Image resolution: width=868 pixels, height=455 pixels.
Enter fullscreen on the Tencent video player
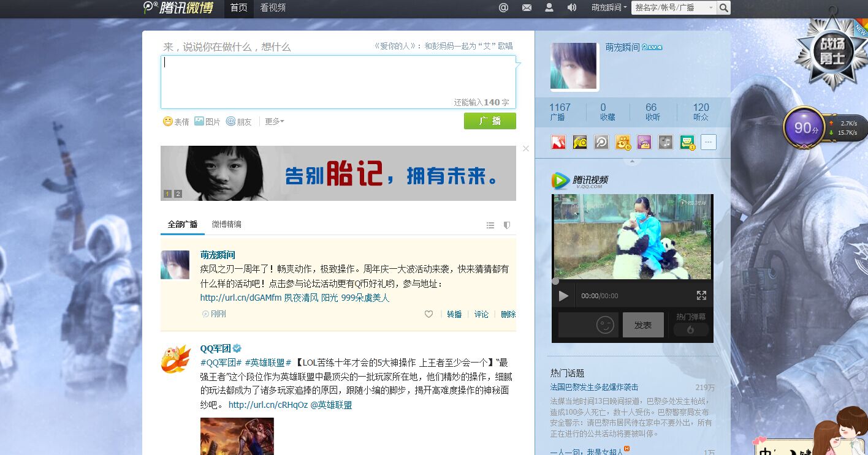(702, 296)
